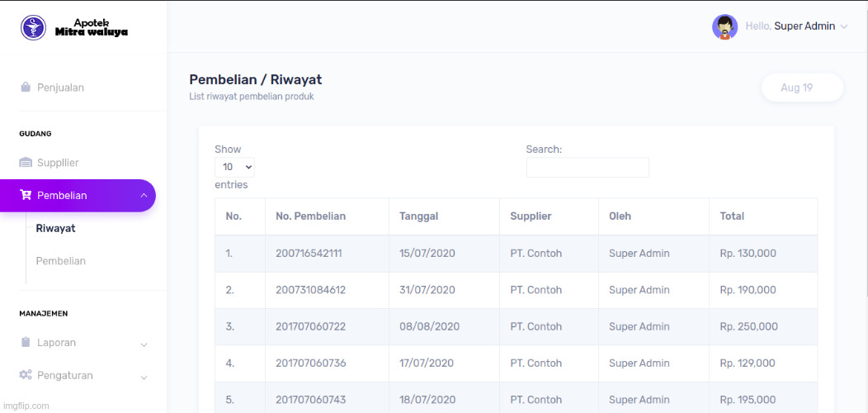
Task: Click the Super Admin avatar picture
Action: (x=724, y=26)
